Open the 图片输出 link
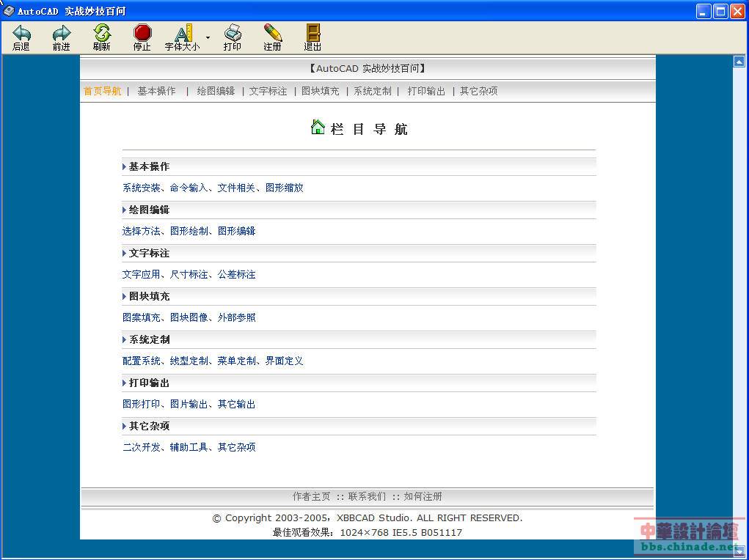Image resolution: width=749 pixels, height=560 pixels. coord(189,405)
